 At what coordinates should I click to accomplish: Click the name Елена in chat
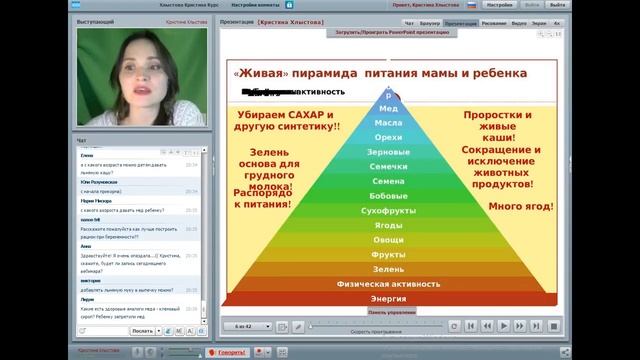[x=87, y=156]
